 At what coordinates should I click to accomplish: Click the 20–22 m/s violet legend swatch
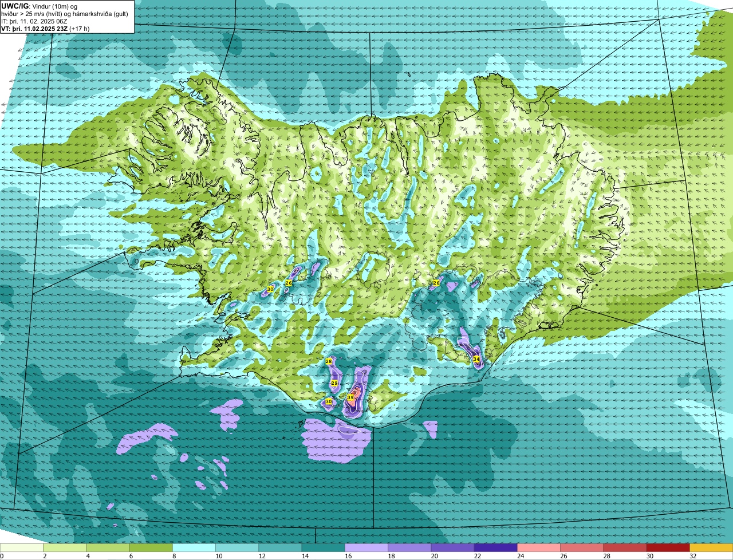click(452, 548)
